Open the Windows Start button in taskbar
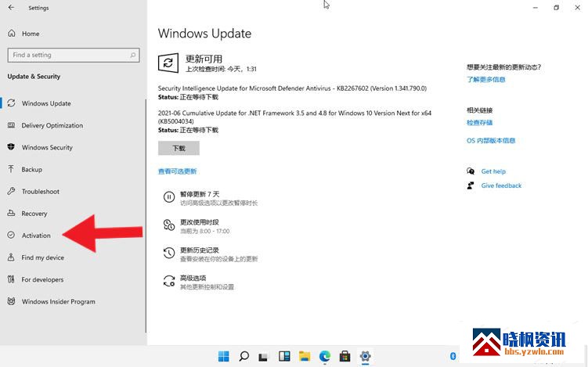Screen dimensions: 588x367 [x=223, y=356]
